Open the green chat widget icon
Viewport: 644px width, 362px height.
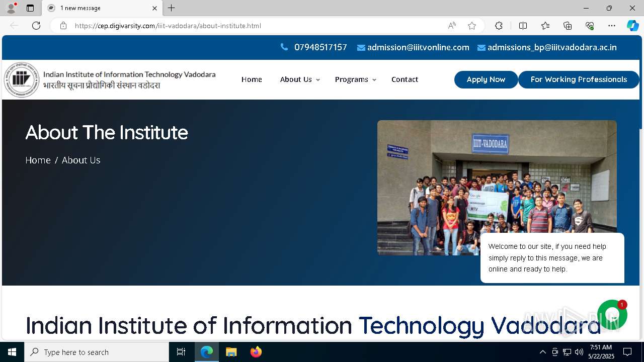pyautogui.click(x=612, y=315)
